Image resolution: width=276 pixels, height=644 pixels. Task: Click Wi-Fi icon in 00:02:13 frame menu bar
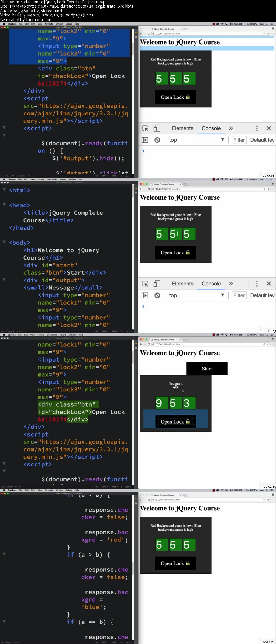(222, 335)
